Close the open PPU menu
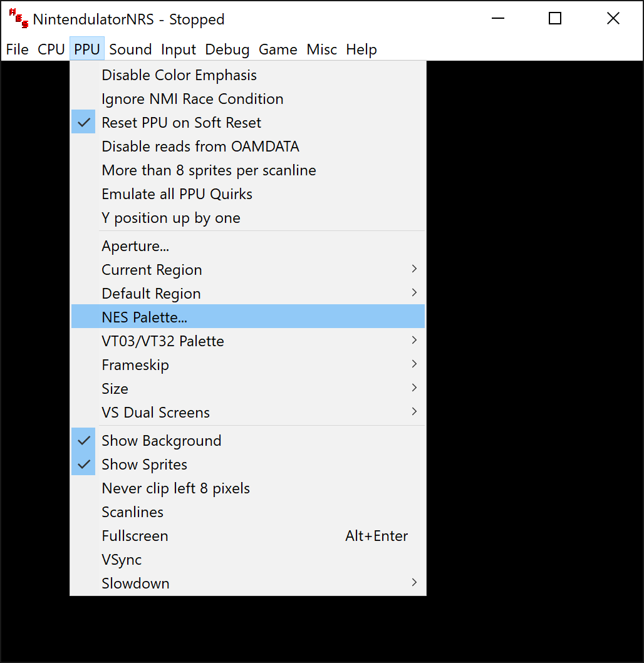644x663 pixels. tap(86, 49)
